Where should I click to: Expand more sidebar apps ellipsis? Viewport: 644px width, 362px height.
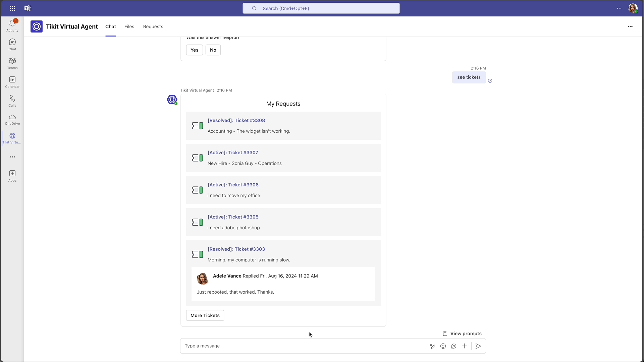tap(12, 157)
